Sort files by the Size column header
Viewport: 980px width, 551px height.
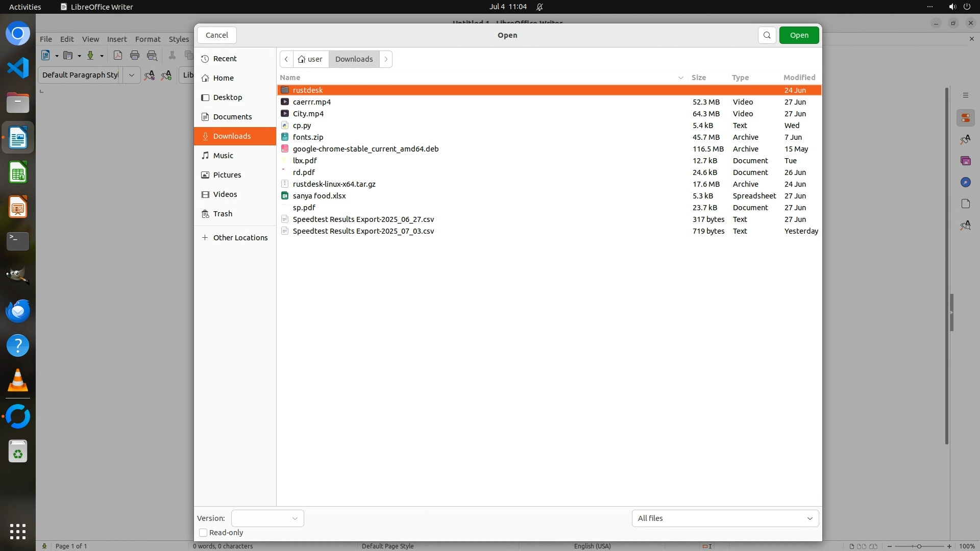click(698, 78)
